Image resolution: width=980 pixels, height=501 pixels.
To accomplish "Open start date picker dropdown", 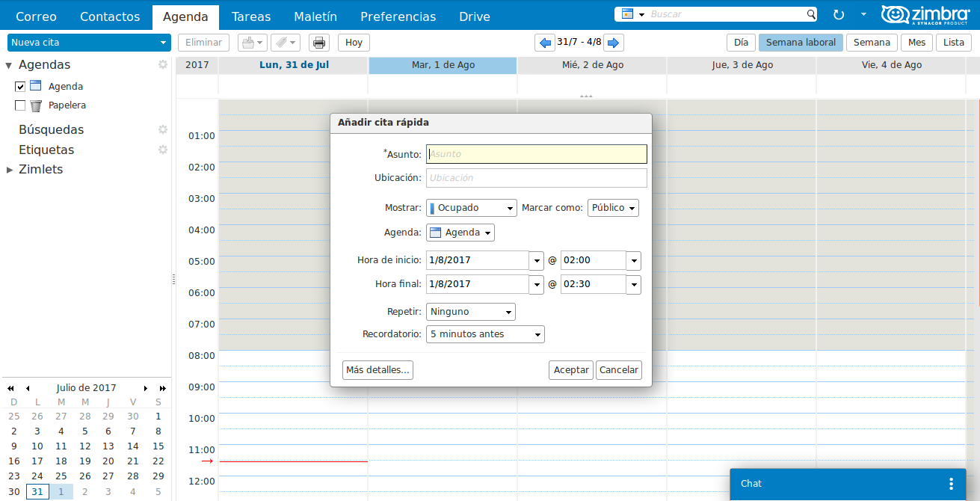I will (536, 261).
